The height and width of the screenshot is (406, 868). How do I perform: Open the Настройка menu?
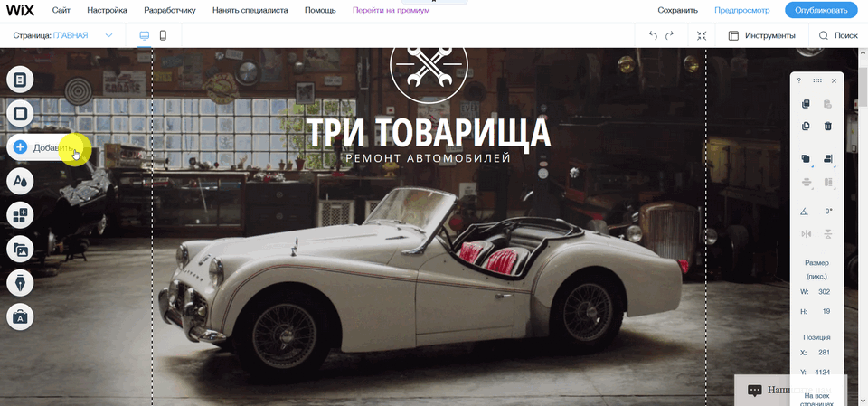[x=107, y=10]
